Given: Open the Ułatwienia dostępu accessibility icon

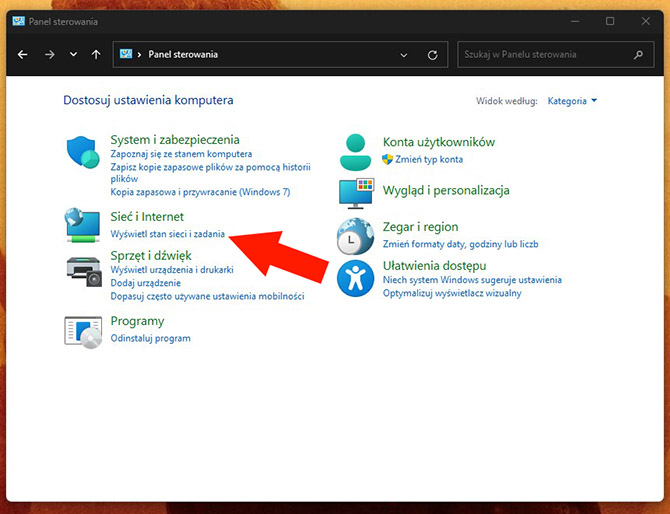Looking at the screenshot, I should (355, 278).
